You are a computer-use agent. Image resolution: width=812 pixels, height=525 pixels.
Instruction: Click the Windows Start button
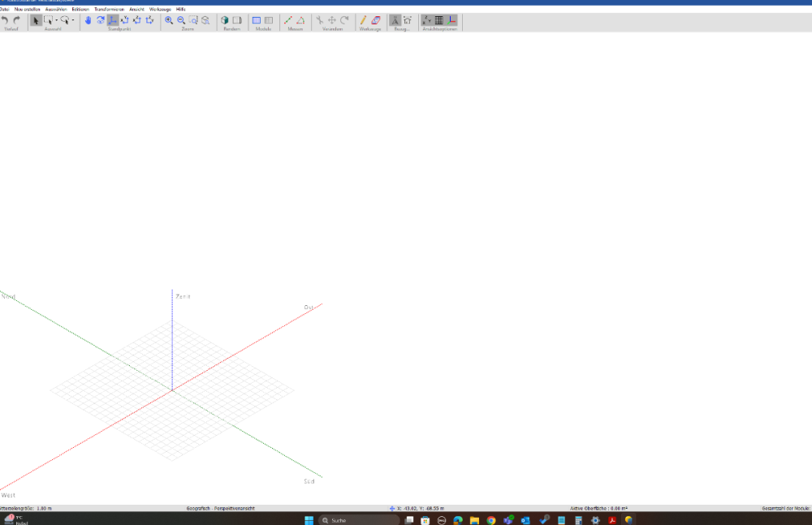coord(309,519)
